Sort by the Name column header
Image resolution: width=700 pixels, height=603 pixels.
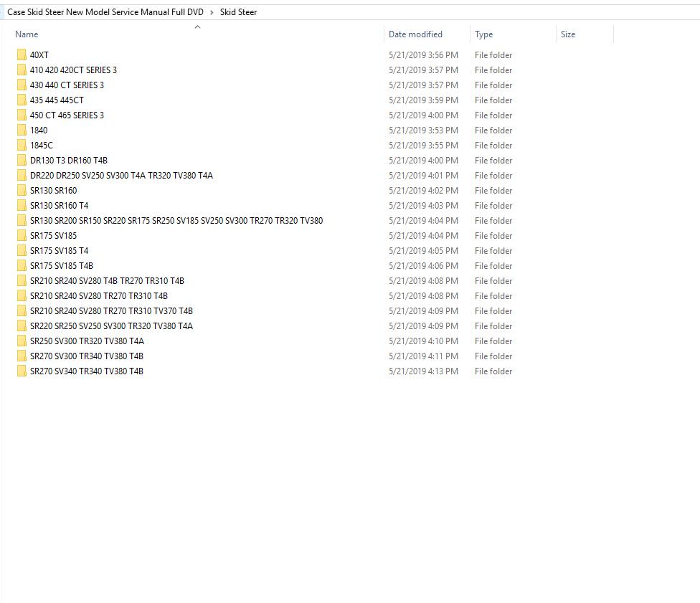[x=27, y=34]
